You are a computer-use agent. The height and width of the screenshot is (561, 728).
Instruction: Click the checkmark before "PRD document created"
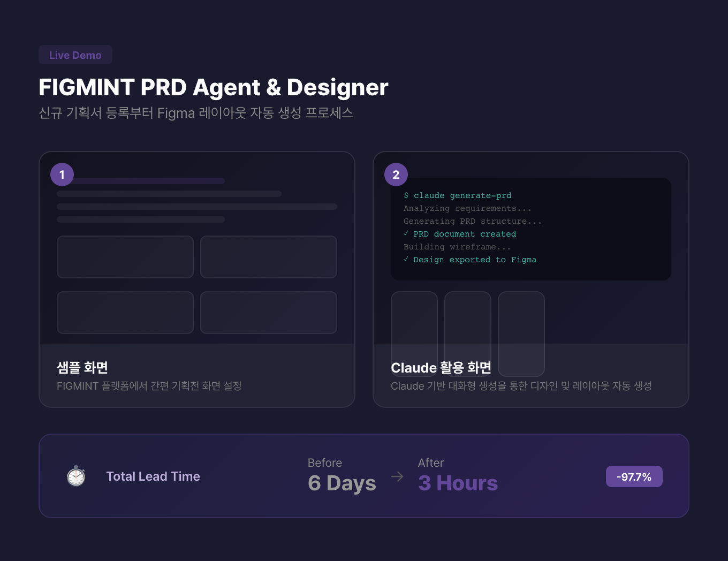406,234
